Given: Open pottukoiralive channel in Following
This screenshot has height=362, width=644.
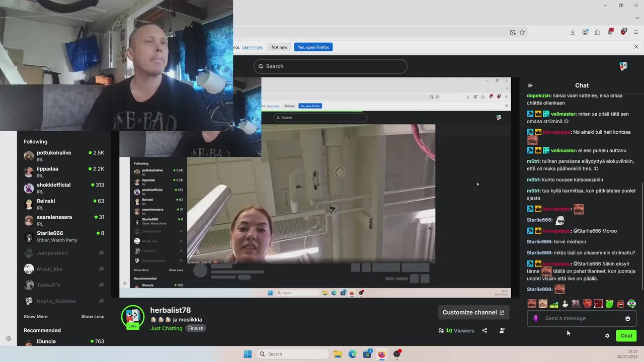Looking at the screenshot, I should coord(64,155).
